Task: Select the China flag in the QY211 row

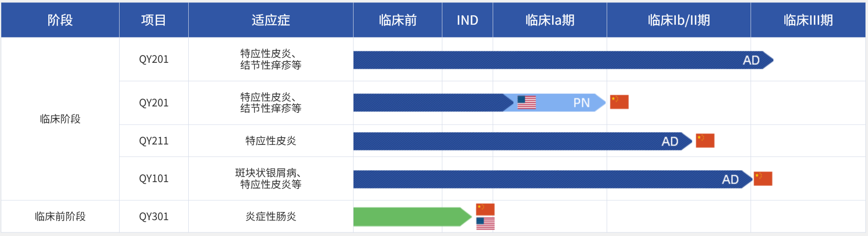Action: click(x=705, y=141)
